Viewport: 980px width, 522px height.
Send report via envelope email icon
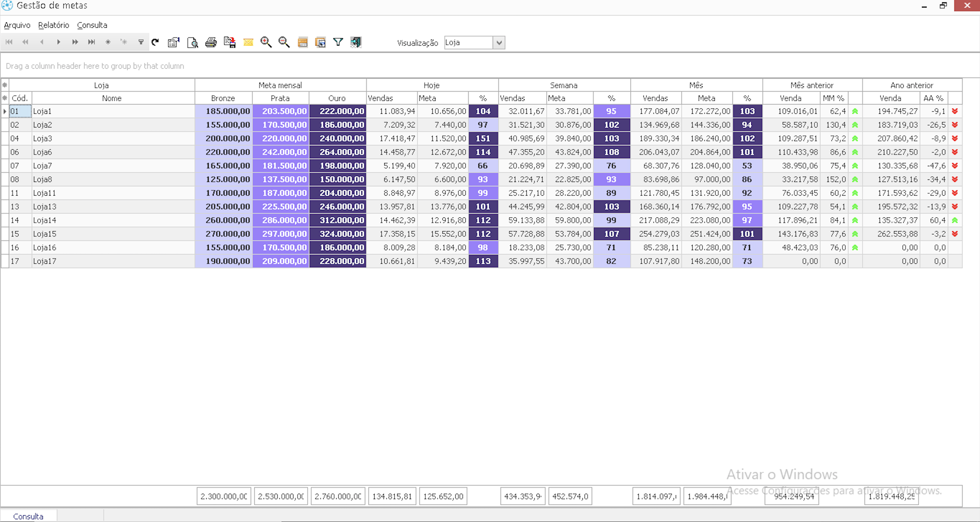point(248,42)
